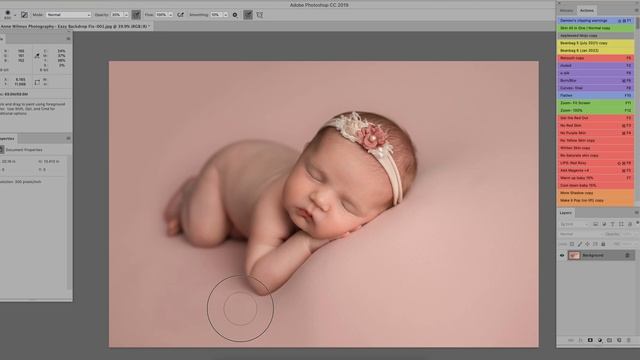The width and height of the screenshot is (640, 360).
Task: Link layers icon in Layers panel
Action: tap(571, 340)
